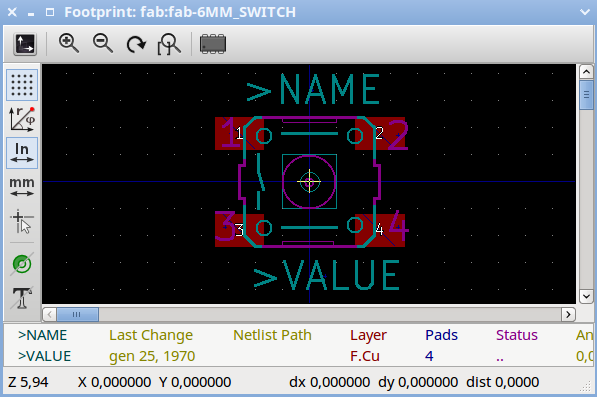The image size is (597, 397).
Task: Switch units to inches
Action: coord(22,153)
